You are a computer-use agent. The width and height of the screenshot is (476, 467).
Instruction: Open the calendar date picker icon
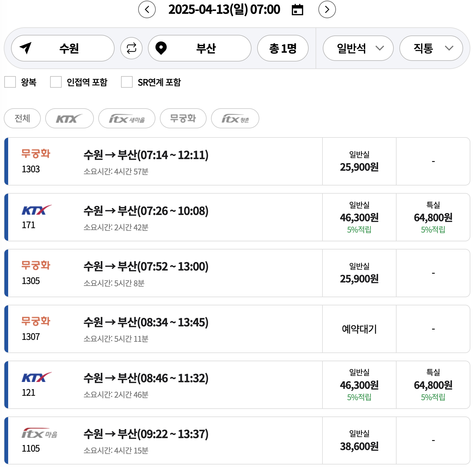click(297, 10)
